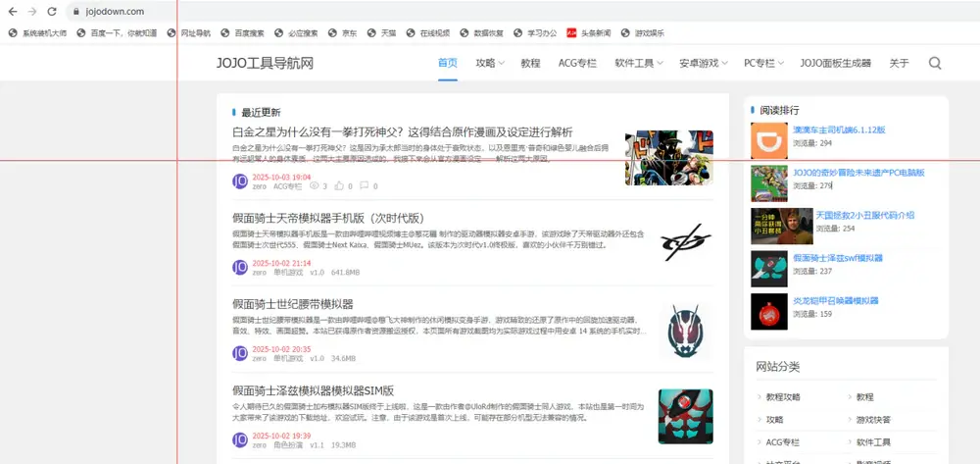Click the thumbs-up icon on the first article
Image resolution: width=980 pixels, height=464 pixels.
click(339, 185)
